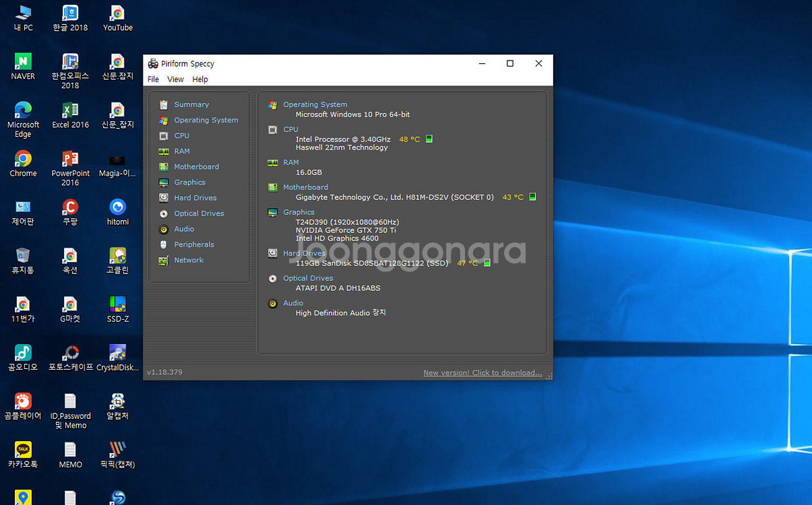Click Operating System heading in summary pane
This screenshot has height=505, width=812.
[315, 104]
